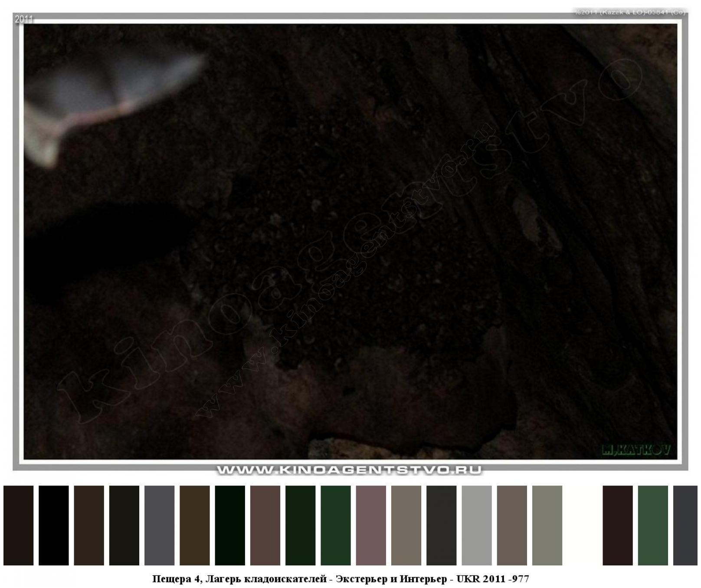Select the taupe swatch right of the mauve one
Viewport: 701px width, 588px height.
pyautogui.click(x=406, y=526)
